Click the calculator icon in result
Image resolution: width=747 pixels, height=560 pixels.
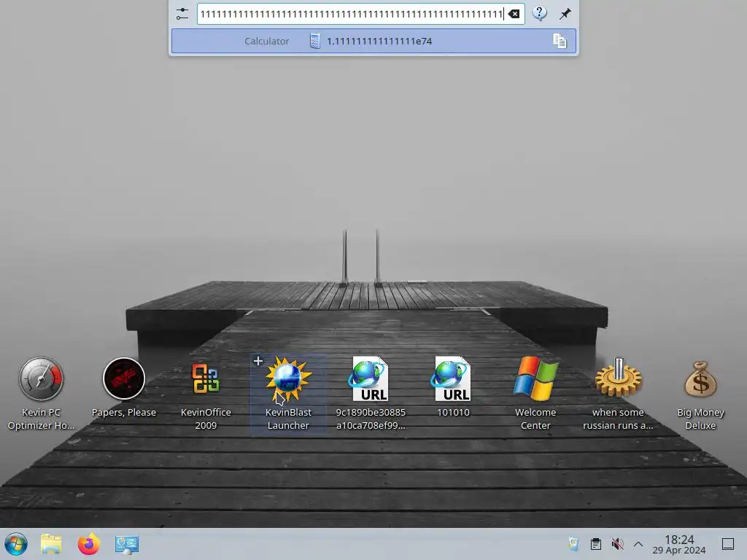click(x=314, y=41)
